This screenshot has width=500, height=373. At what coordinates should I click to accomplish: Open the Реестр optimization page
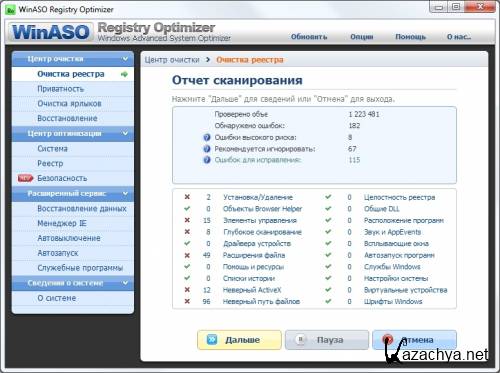[73, 163]
